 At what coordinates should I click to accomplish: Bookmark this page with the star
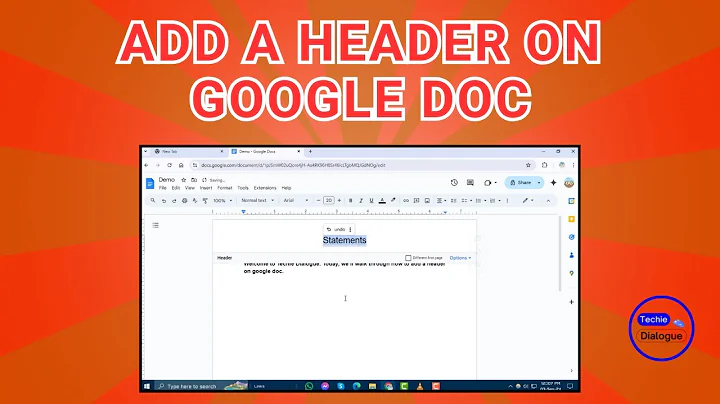coord(528,165)
